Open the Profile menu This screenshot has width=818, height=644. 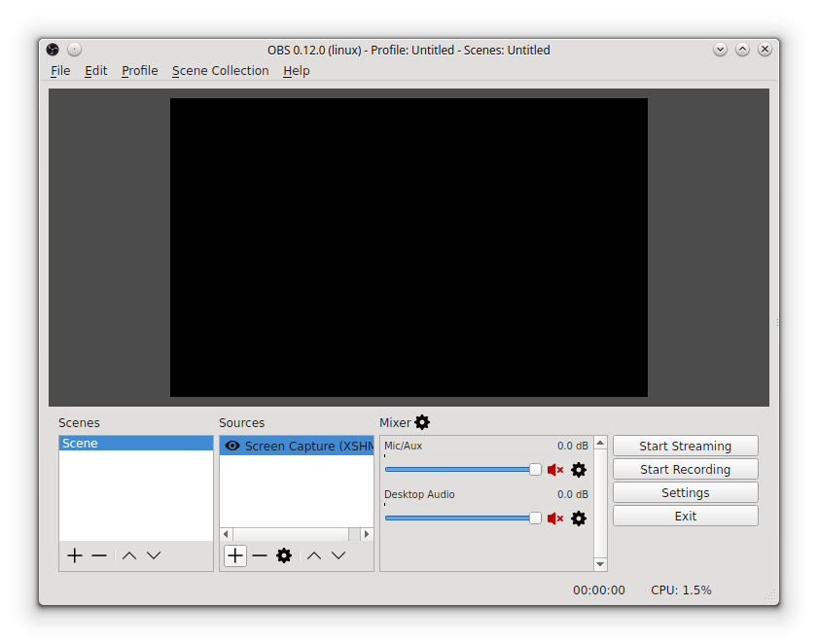[139, 71]
